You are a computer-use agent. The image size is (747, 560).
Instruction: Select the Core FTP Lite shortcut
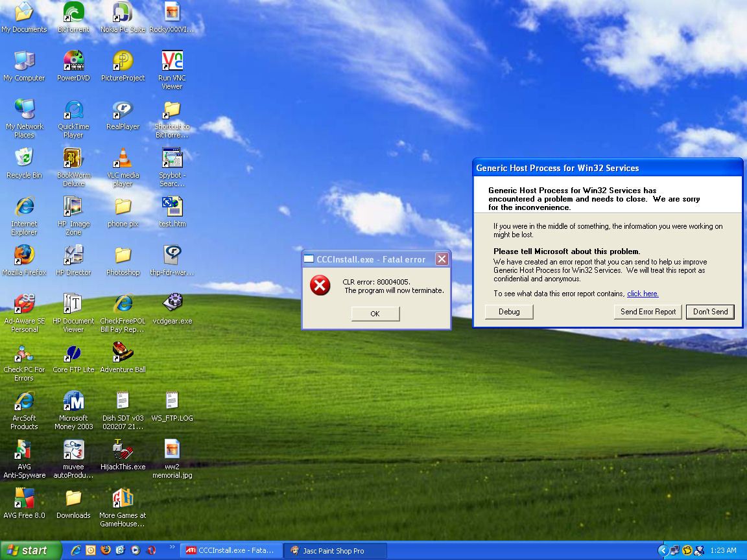pos(73,358)
